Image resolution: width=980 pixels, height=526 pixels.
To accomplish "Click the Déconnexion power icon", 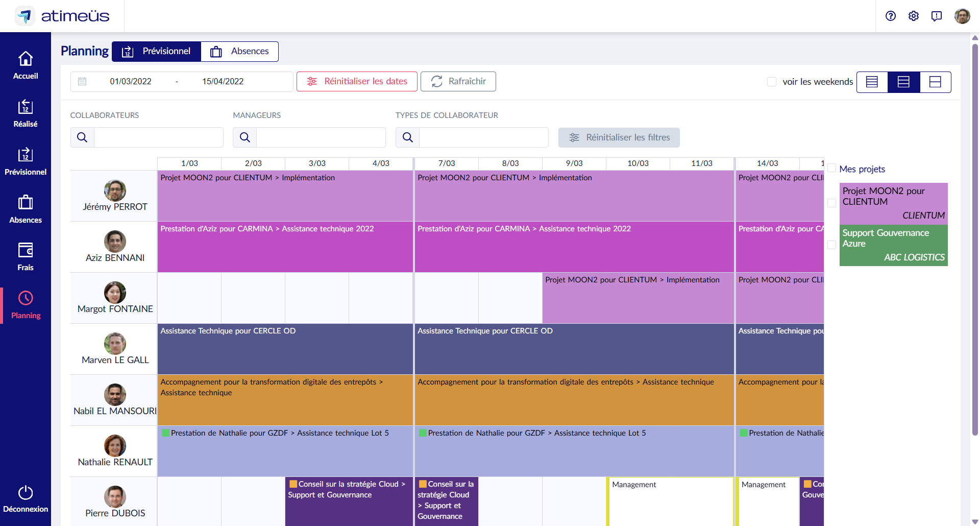I will pyautogui.click(x=25, y=493).
